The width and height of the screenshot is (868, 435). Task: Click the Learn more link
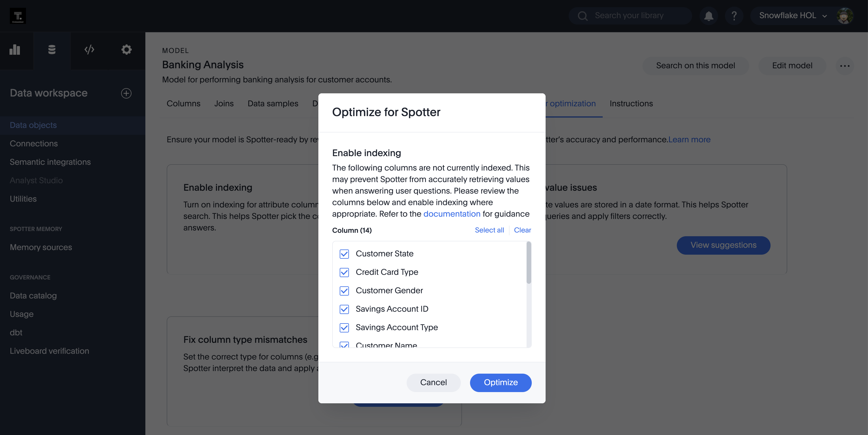689,140
